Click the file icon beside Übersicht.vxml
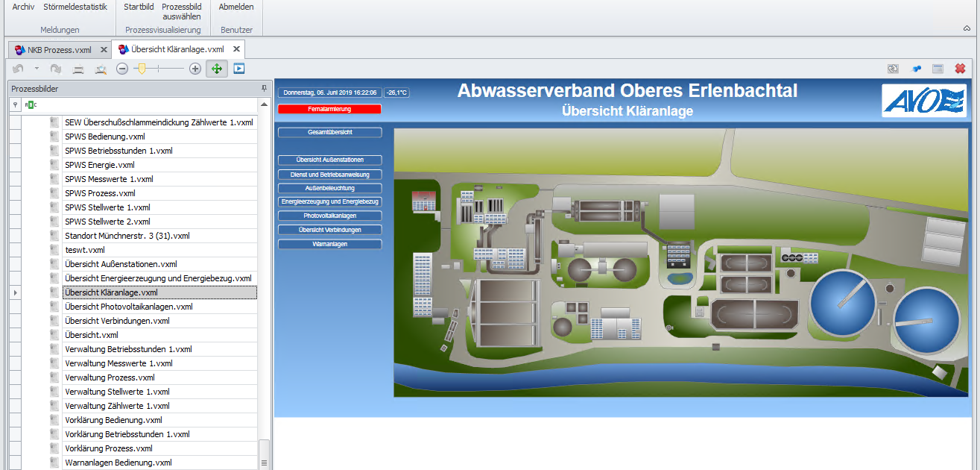This screenshot has width=980, height=470. (54, 335)
